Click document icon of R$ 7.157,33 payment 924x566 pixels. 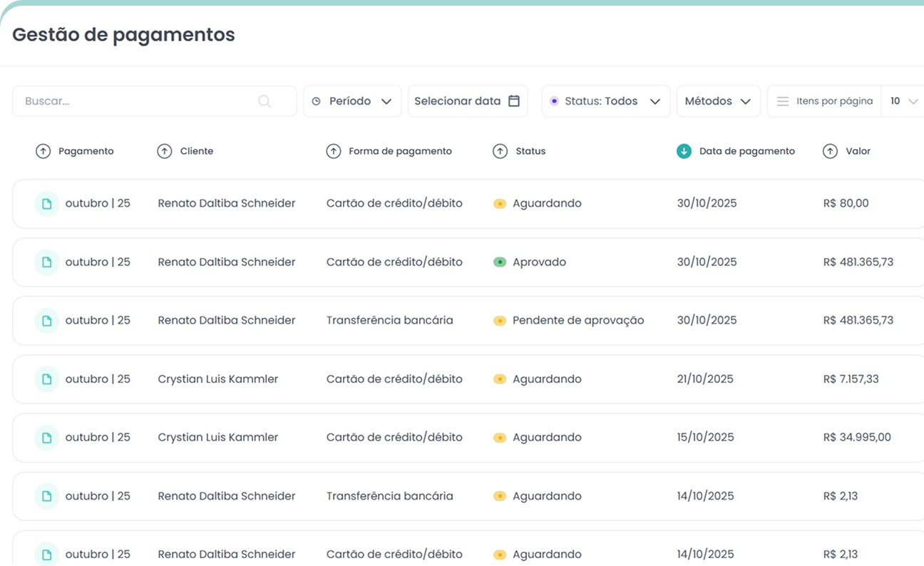click(47, 379)
